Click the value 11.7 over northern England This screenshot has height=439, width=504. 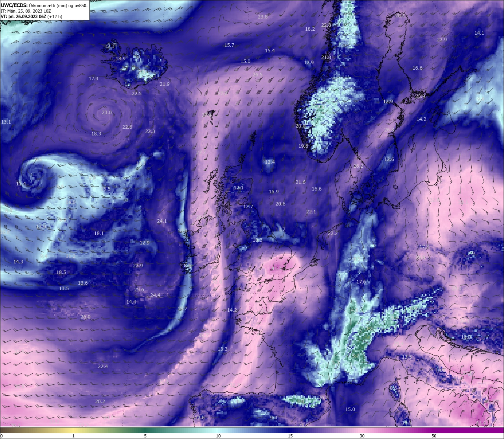280,229
